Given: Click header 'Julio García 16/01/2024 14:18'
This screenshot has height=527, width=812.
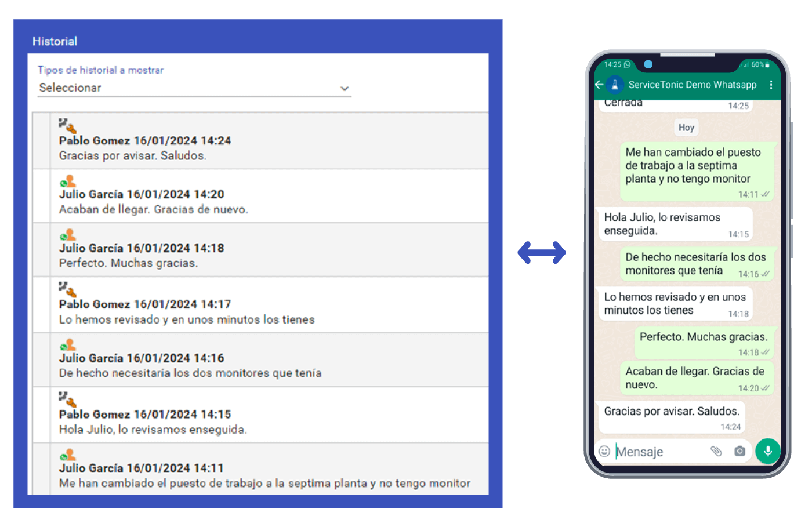Looking at the screenshot, I should point(142,248).
